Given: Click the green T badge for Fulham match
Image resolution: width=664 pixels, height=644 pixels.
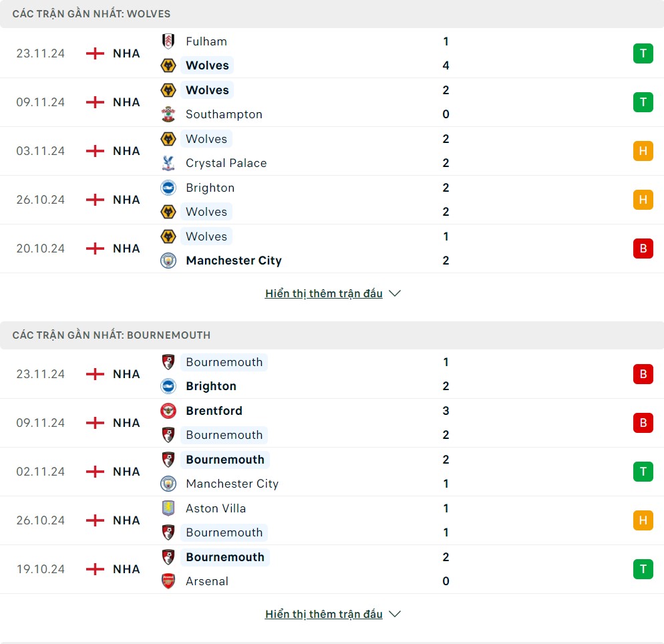Looking at the screenshot, I should pyautogui.click(x=643, y=53).
